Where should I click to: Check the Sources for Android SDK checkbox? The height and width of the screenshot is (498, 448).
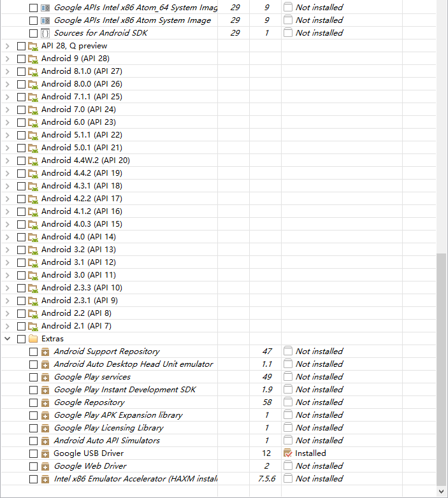coord(33,33)
